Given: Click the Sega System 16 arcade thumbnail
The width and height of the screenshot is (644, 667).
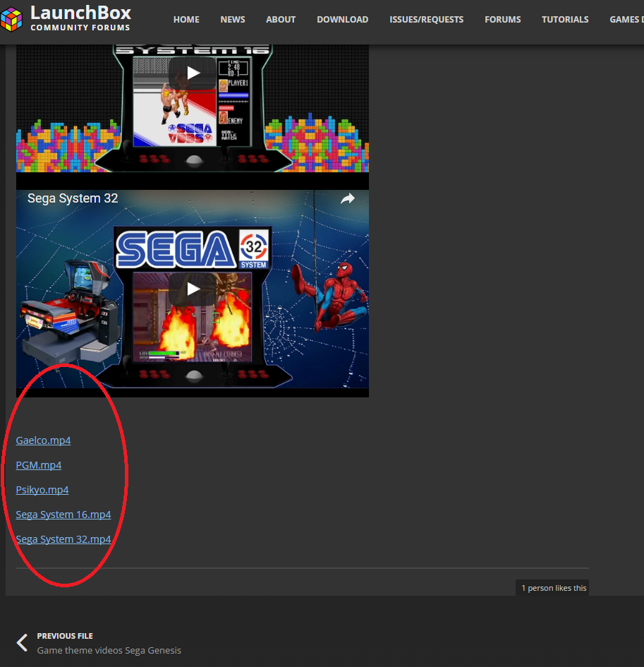Looking at the screenshot, I should (193, 109).
